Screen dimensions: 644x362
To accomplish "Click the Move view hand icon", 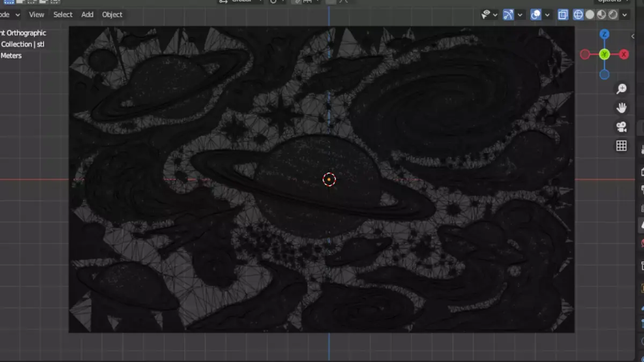I will pyautogui.click(x=621, y=108).
